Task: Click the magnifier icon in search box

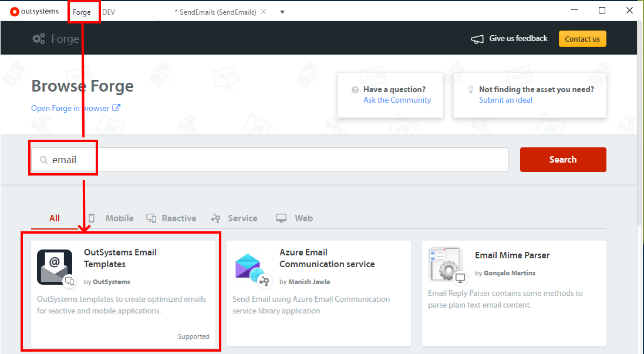Action: point(43,160)
